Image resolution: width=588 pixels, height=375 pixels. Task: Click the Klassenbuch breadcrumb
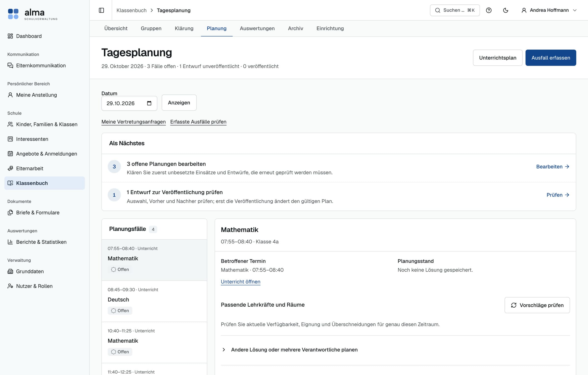(132, 10)
